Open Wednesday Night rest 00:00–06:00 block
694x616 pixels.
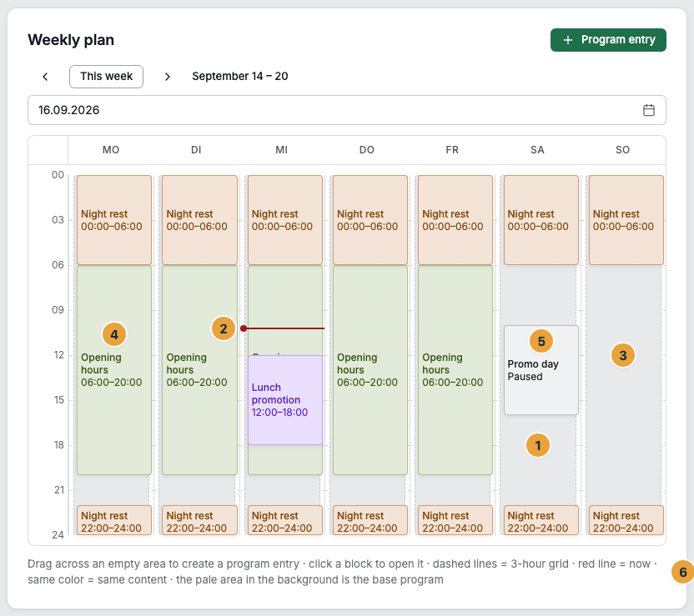(x=285, y=220)
